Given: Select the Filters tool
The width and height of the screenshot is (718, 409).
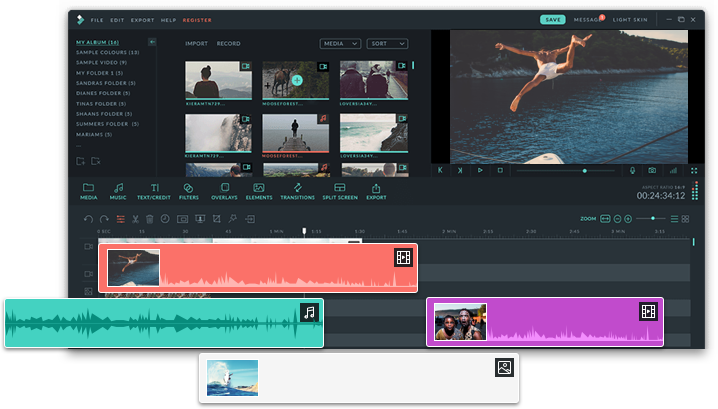Looking at the screenshot, I should (188, 190).
